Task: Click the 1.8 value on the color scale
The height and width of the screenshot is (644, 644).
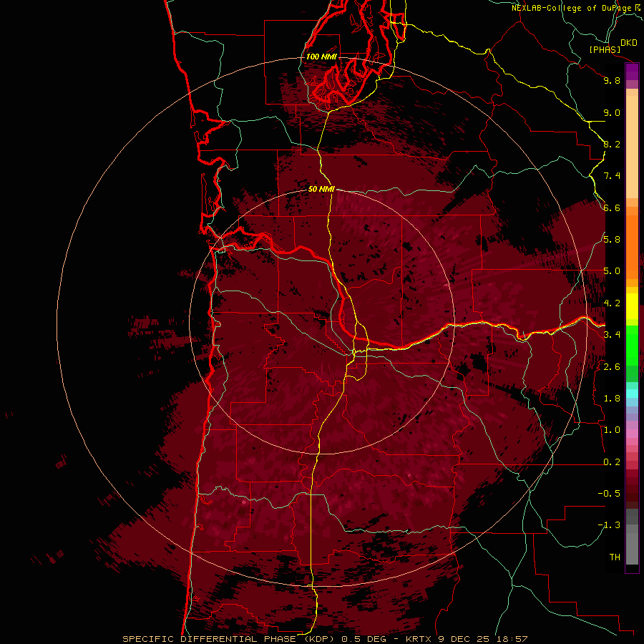Action: (x=612, y=399)
